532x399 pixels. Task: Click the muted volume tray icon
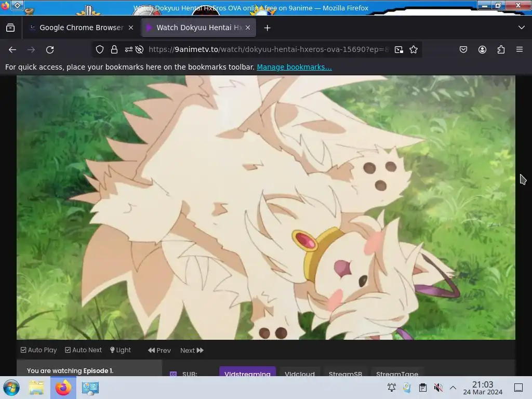point(438,388)
